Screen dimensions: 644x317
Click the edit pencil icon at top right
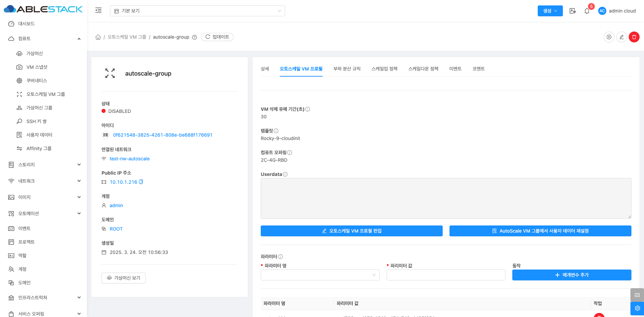(x=621, y=37)
